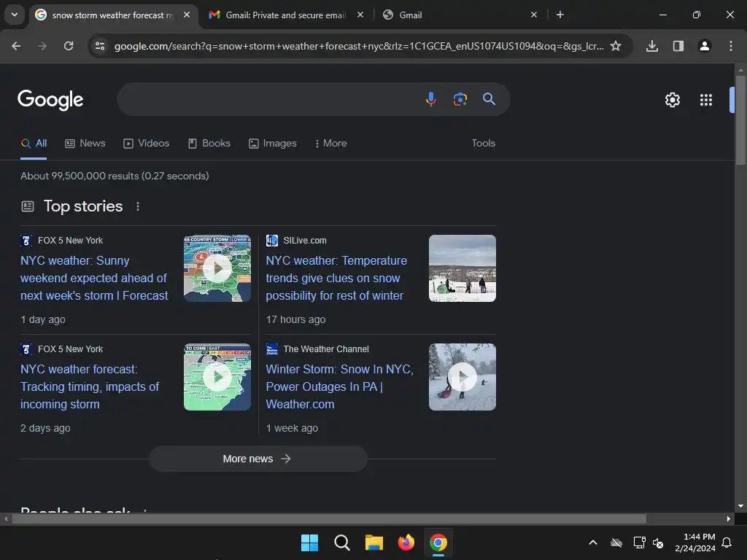Open Chrome three-dot menu

(730, 46)
